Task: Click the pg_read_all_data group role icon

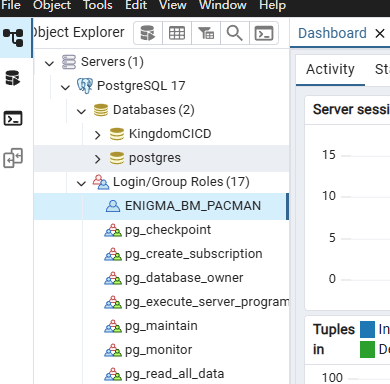Action: [x=113, y=374]
